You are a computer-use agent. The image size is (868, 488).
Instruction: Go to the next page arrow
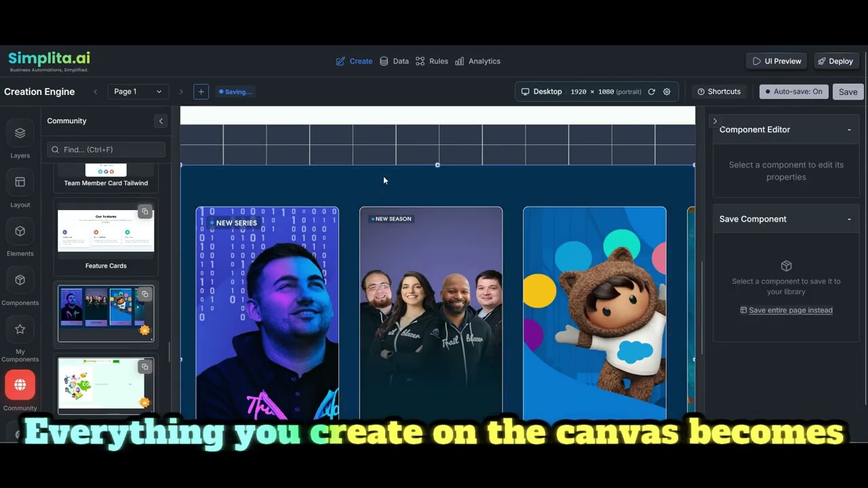(181, 91)
